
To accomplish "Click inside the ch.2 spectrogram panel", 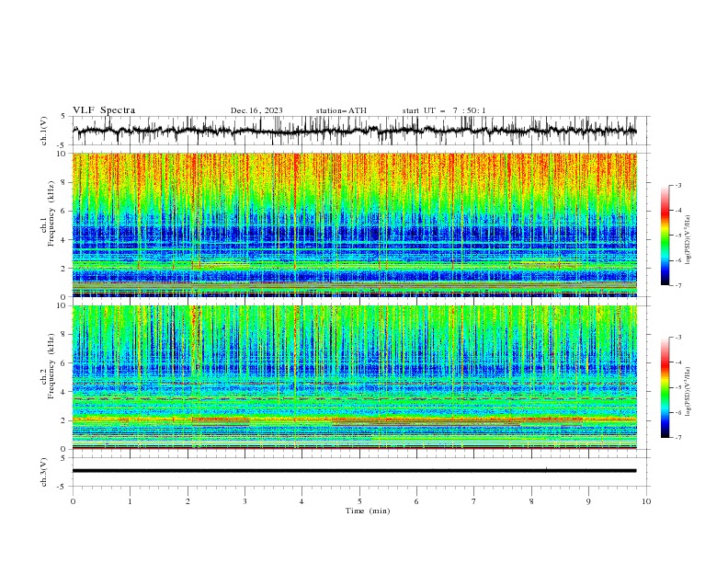I will click(354, 377).
